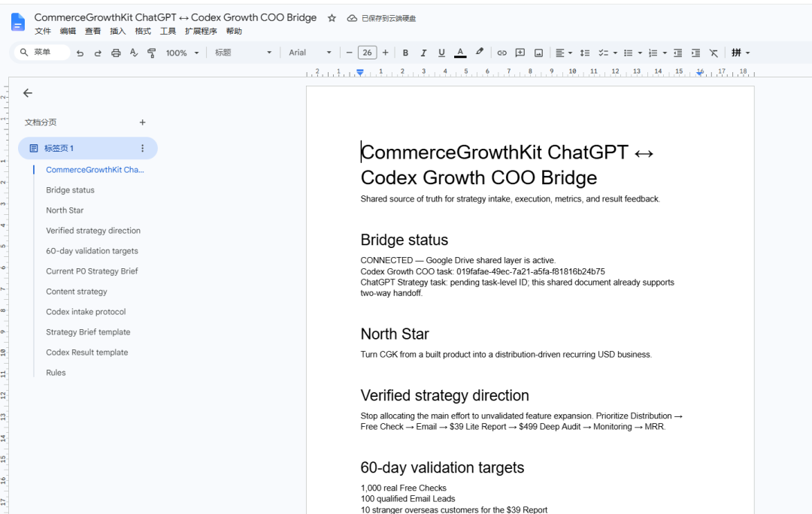Activate the paint format tool
This screenshot has height=514, width=812.
[x=152, y=53]
